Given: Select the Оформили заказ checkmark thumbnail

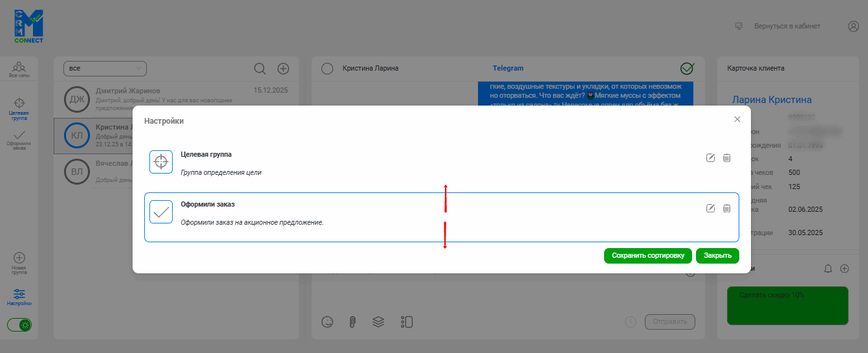Looking at the screenshot, I should [x=161, y=212].
